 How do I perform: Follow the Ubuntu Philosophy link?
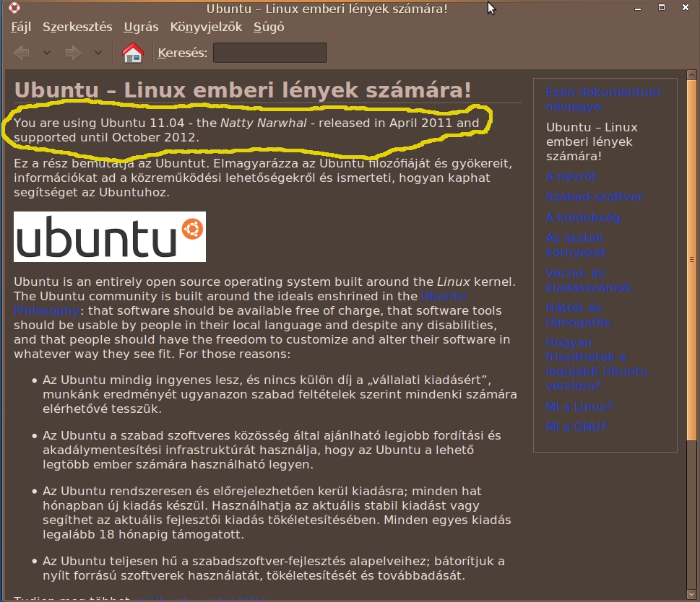tap(444, 296)
